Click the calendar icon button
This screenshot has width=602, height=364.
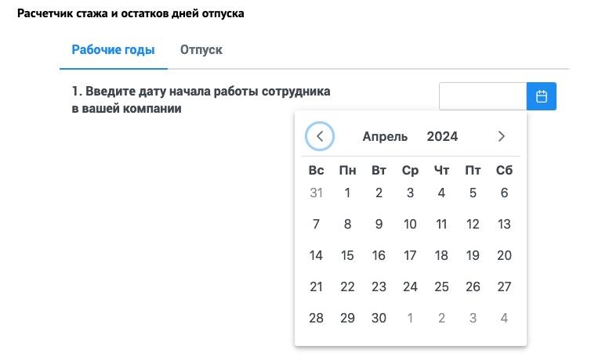tap(542, 96)
